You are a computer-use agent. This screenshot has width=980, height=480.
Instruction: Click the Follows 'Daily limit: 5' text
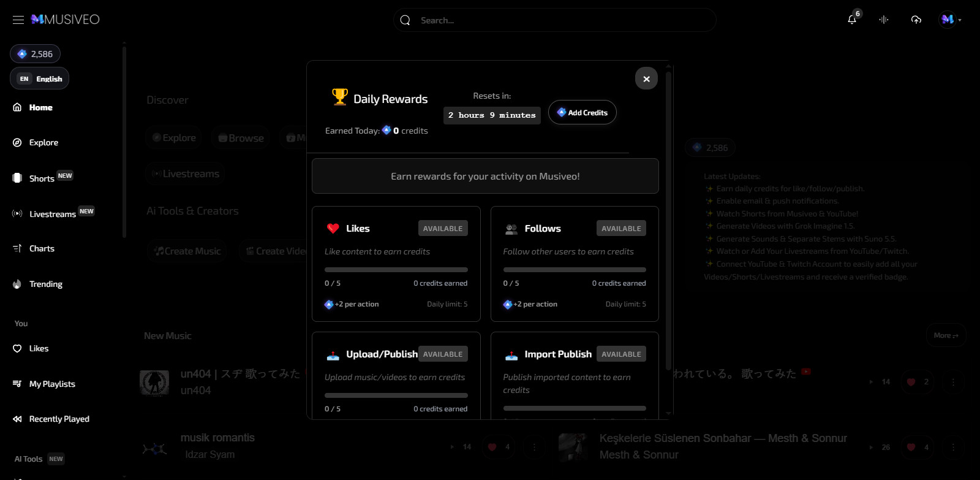click(x=625, y=304)
